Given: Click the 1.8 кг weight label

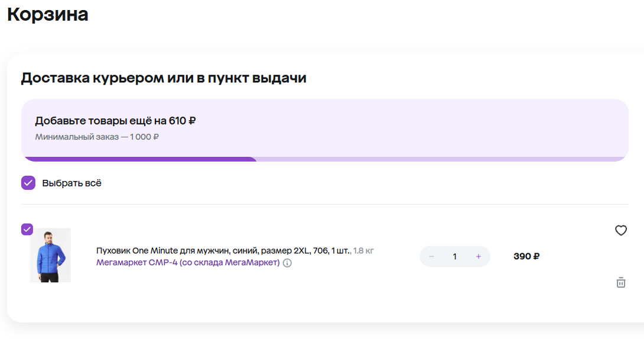Looking at the screenshot, I should 363,250.
